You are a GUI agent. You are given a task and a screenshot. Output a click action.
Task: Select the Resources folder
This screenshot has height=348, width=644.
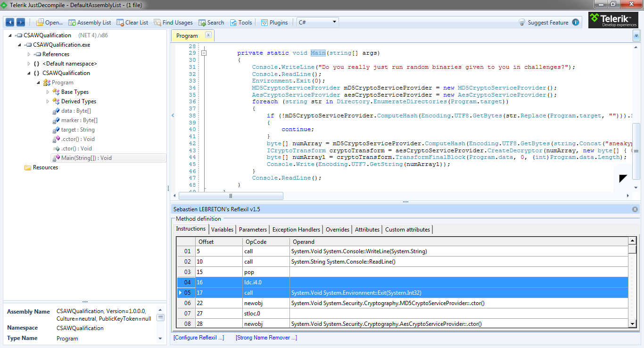41,167
